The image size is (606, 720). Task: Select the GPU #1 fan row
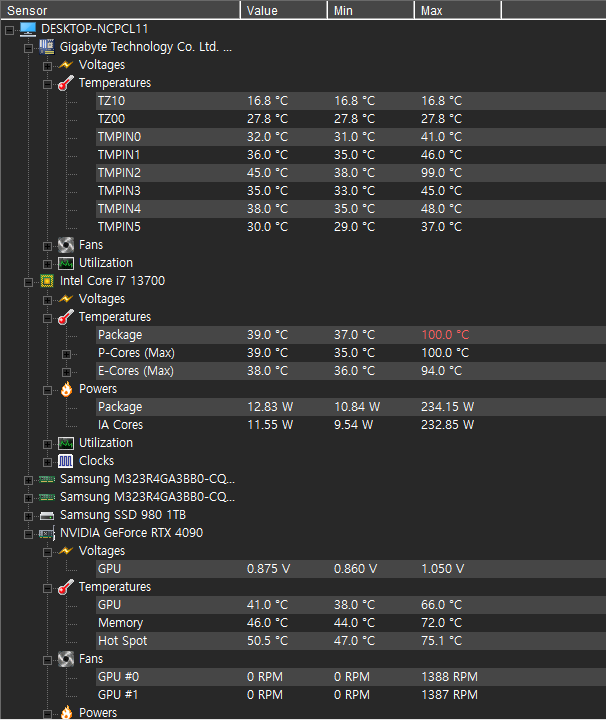351,695
